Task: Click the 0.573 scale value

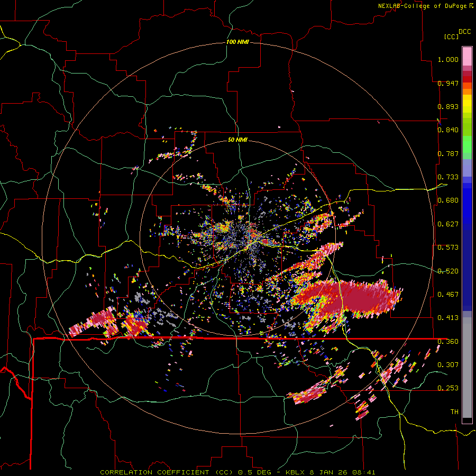Action: [448, 248]
